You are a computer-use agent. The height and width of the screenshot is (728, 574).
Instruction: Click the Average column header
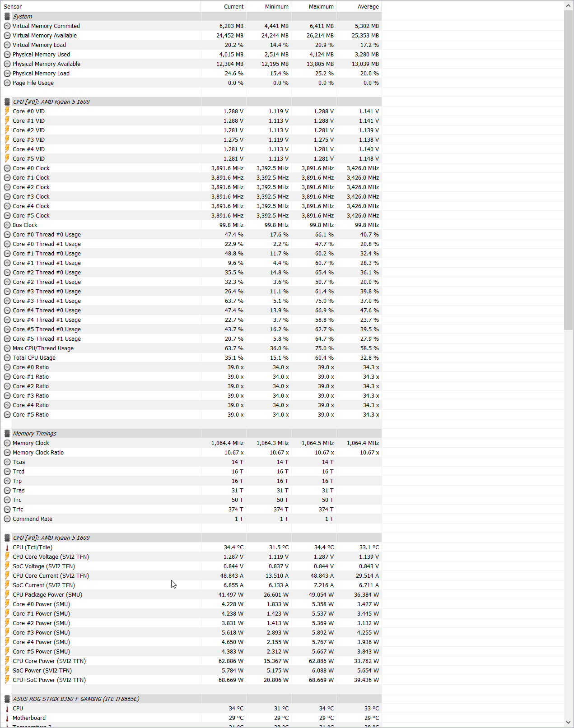coord(368,7)
